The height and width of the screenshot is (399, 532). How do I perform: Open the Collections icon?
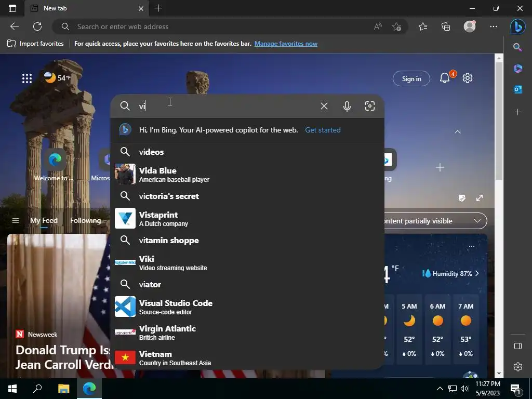pos(445,26)
